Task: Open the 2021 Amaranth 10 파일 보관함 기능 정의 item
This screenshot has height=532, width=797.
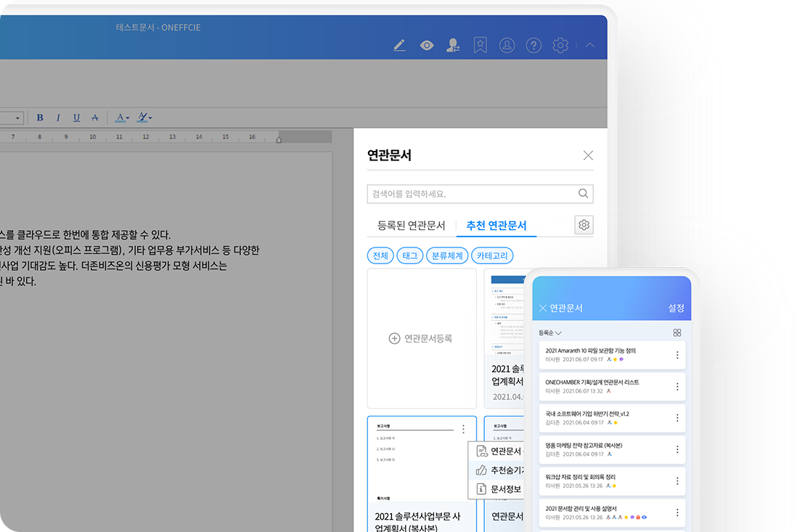Action: (612, 355)
